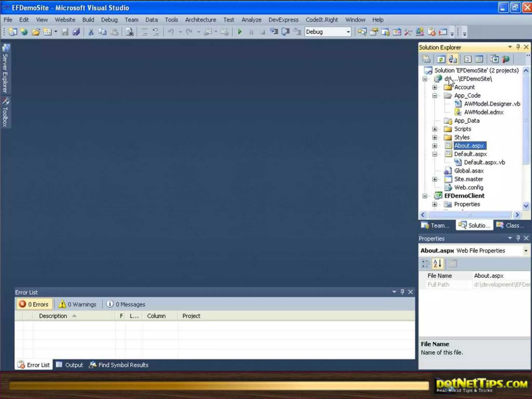Click Categorized icon in Properties panel
This screenshot has height=399, width=532.
point(425,263)
